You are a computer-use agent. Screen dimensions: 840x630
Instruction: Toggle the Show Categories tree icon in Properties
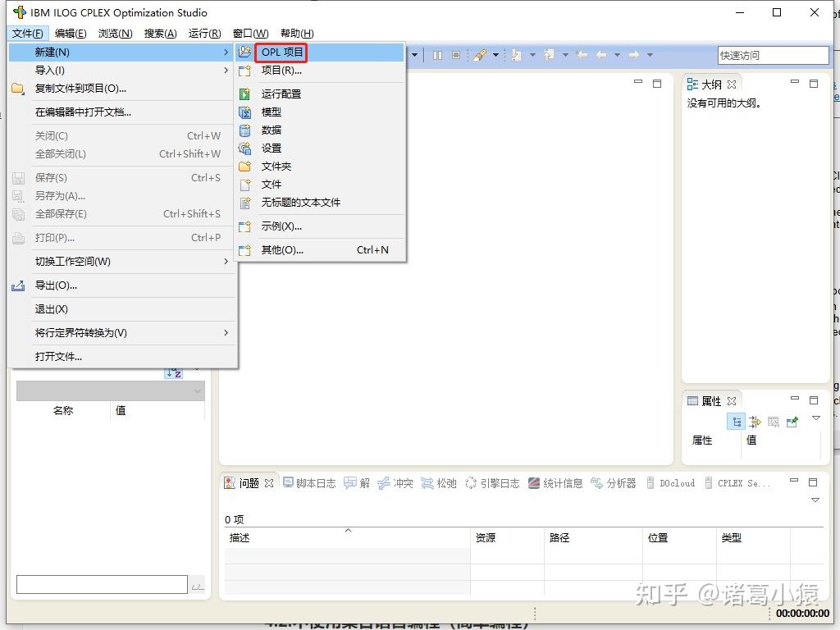coord(737,421)
